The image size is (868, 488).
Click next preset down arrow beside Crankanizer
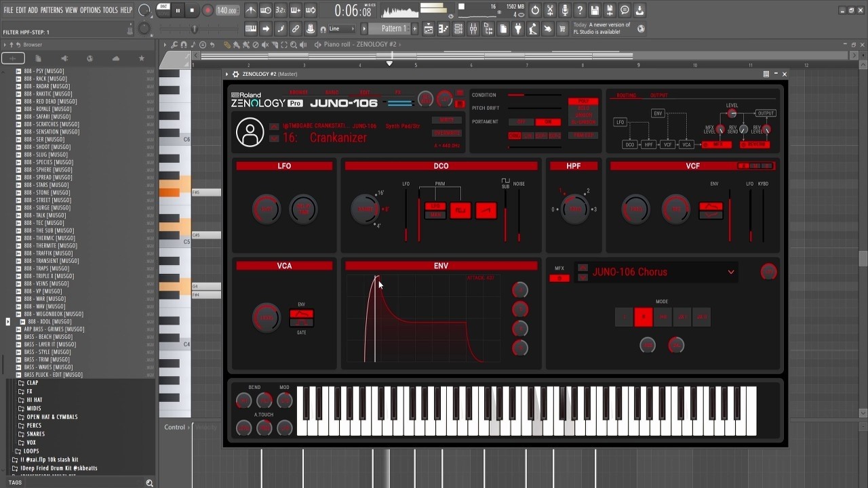[x=274, y=138]
